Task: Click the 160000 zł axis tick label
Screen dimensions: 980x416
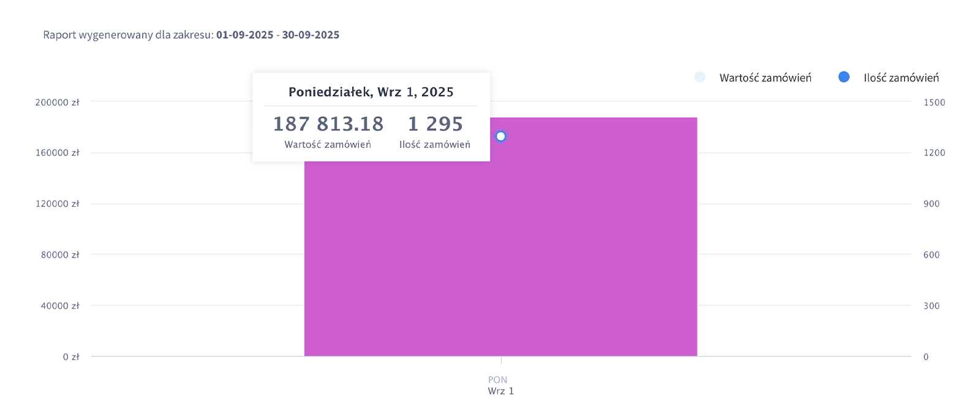Action: click(x=57, y=153)
